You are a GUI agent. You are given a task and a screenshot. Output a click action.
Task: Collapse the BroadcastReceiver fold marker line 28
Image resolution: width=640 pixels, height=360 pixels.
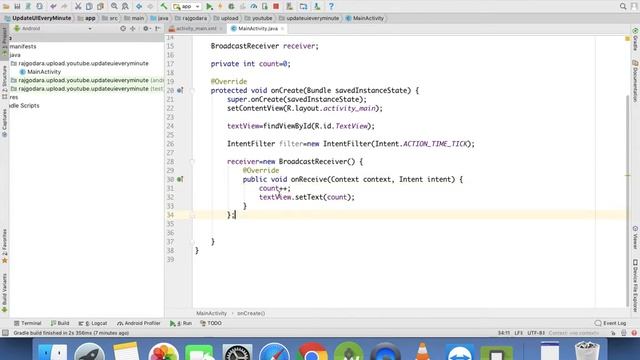click(192, 162)
